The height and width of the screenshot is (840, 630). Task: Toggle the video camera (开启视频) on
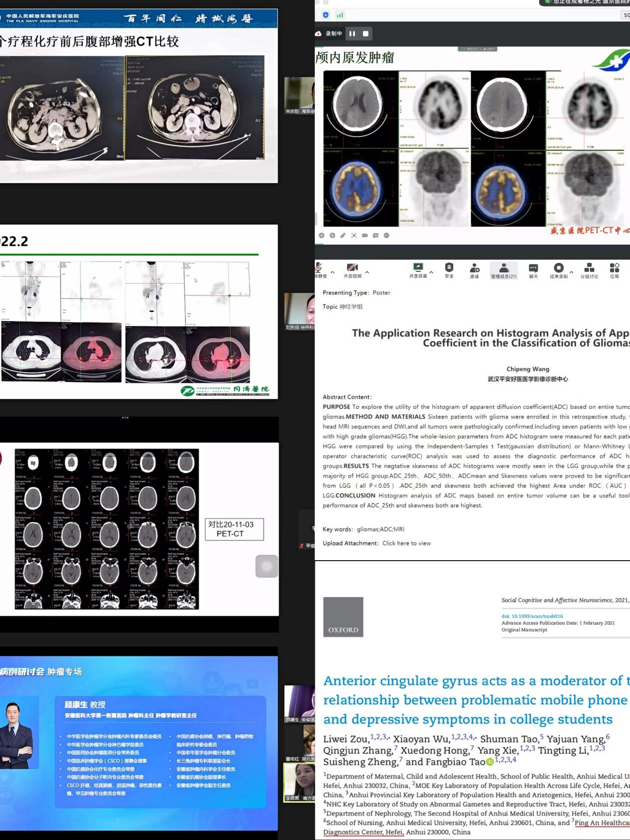click(x=352, y=268)
